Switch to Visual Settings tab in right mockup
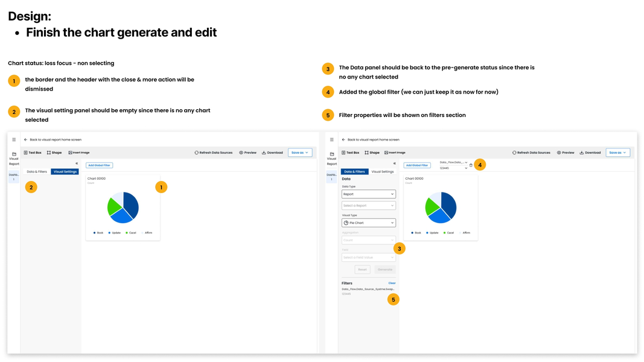644x362 pixels. click(x=383, y=172)
